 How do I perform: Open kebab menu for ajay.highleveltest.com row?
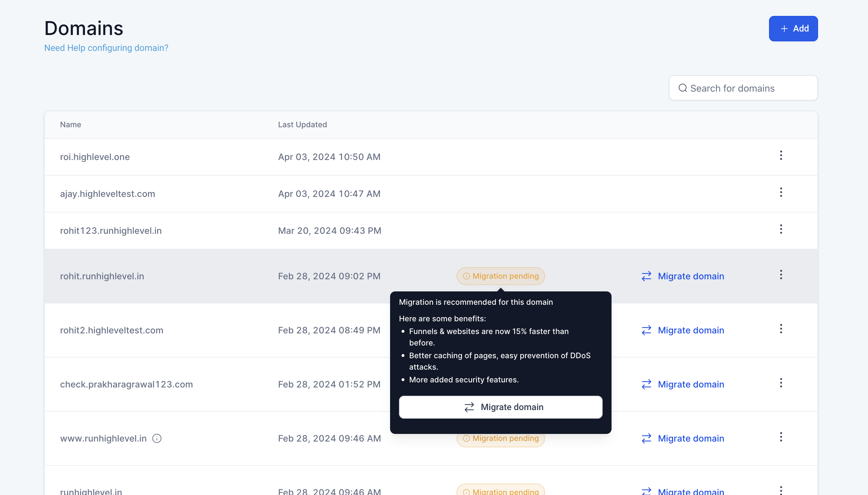tap(780, 192)
